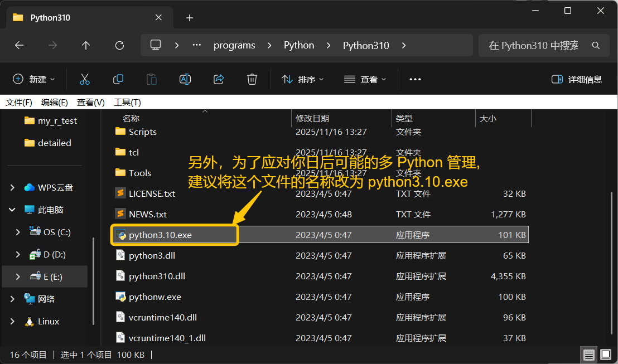Screen dimensions: 618x364
Task: Click the Share icon in toolbar
Action: point(219,79)
